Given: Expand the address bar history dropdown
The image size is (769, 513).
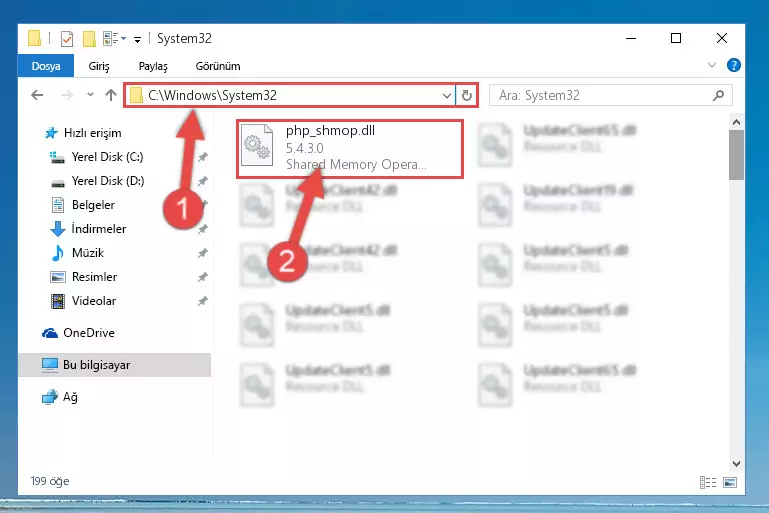Looking at the screenshot, I should [446, 96].
